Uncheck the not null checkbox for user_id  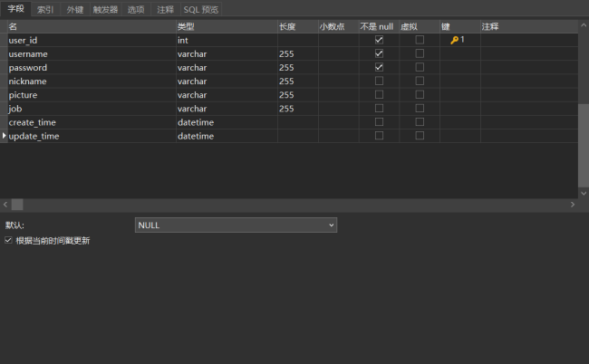coord(379,40)
